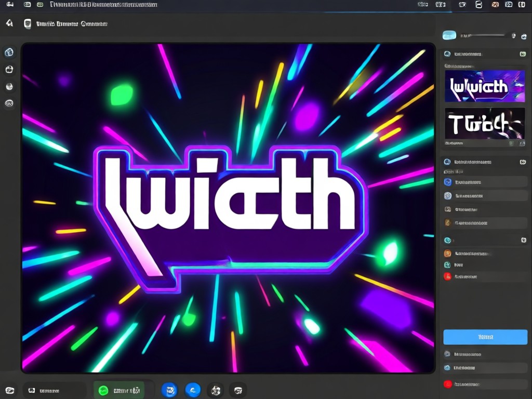Select the gray camera-icon row below blue button
532x399 pixels.
pos(485,354)
